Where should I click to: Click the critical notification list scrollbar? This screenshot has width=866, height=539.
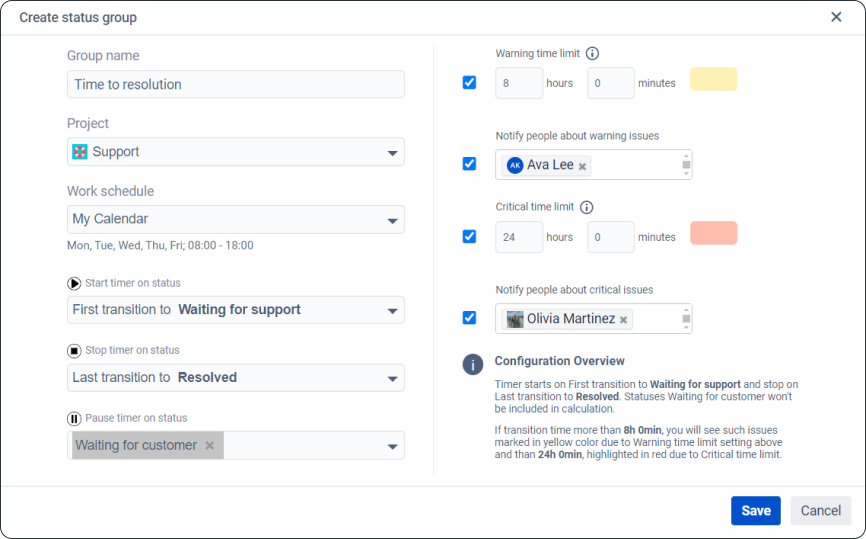[x=686, y=319]
